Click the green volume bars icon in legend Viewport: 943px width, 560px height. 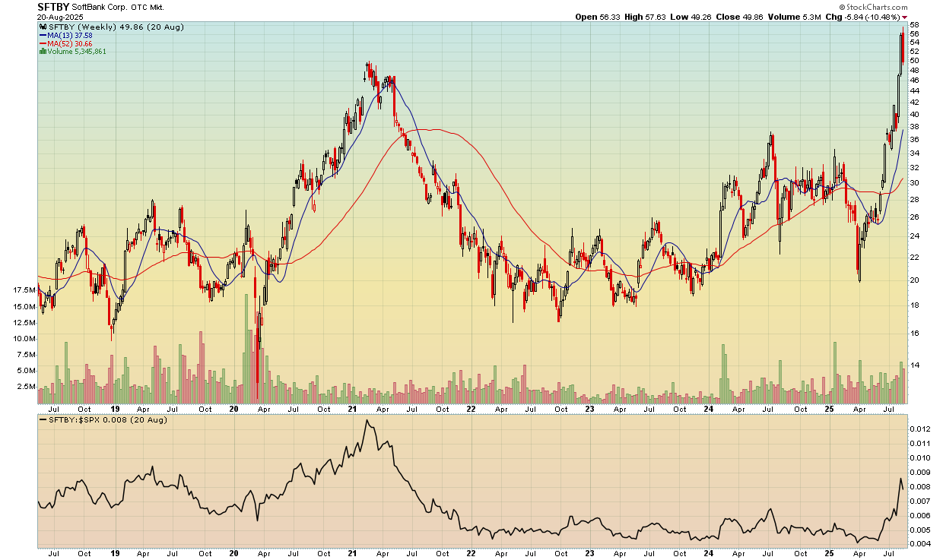[x=43, y=52]
